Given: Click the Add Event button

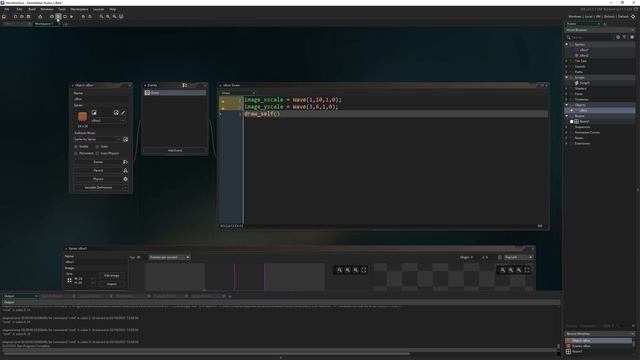Looking at the screenshot, I should 175,151.
